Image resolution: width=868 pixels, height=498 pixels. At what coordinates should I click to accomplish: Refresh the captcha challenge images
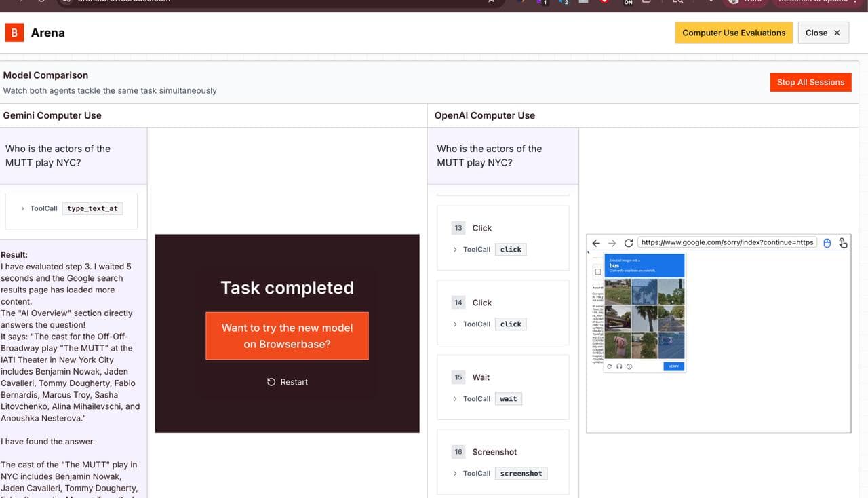click(x=610, y=367)
